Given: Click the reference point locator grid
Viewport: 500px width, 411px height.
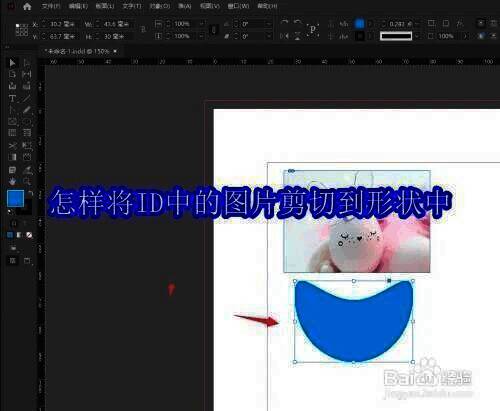Looking at the screenshot, I should pyautogui.click(x=22, y=30).
